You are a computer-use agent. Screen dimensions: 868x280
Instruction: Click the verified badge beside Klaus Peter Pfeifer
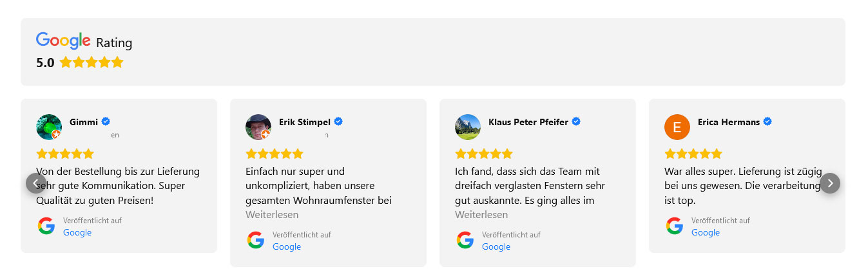(576, 121)
